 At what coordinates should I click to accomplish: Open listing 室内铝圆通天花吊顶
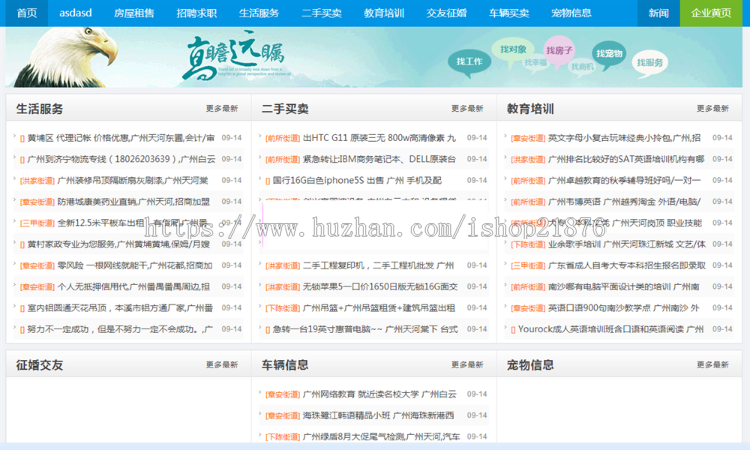(x=120, y=308)
